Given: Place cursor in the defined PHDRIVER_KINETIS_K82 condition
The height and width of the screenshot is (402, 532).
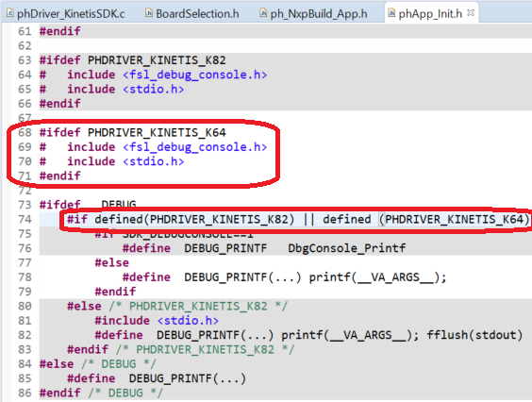Looking at the screenshot, I should coord(194,219).
